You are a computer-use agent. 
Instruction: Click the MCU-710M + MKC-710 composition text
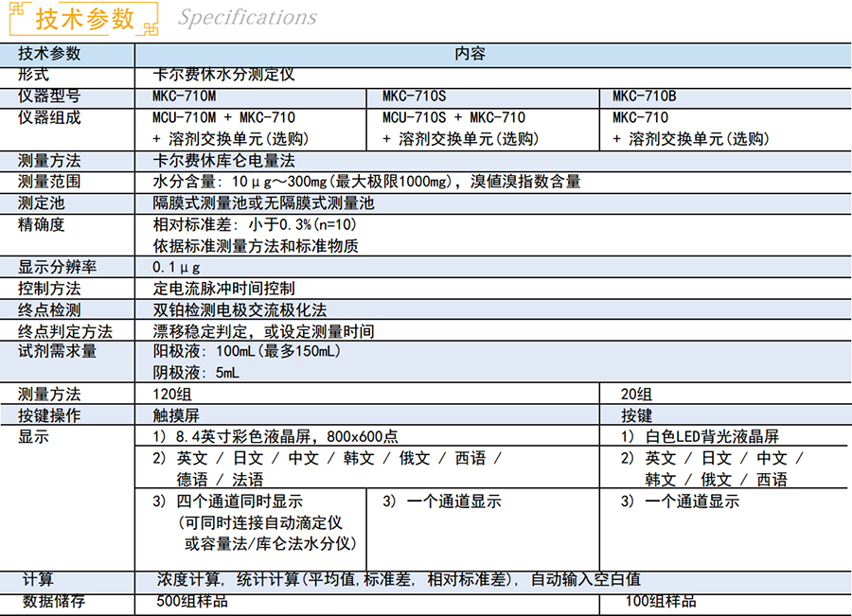tap(223, 118)
